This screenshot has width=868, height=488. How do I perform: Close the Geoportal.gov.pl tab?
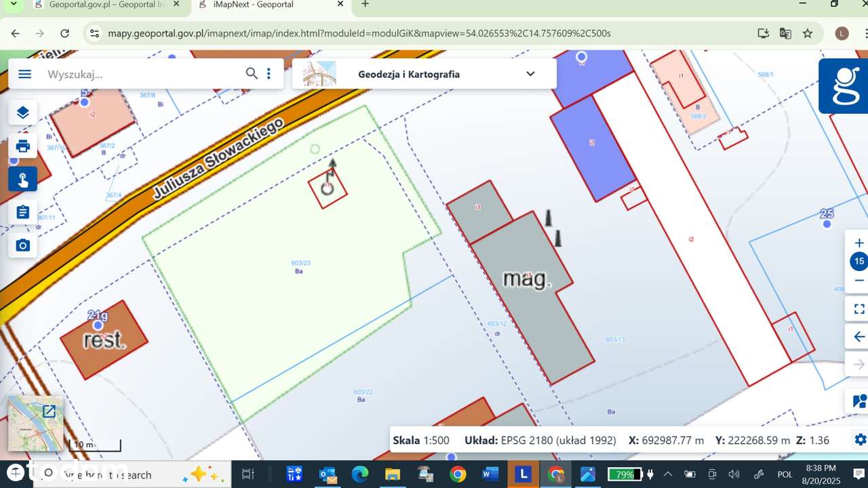[x=177, y=4]
